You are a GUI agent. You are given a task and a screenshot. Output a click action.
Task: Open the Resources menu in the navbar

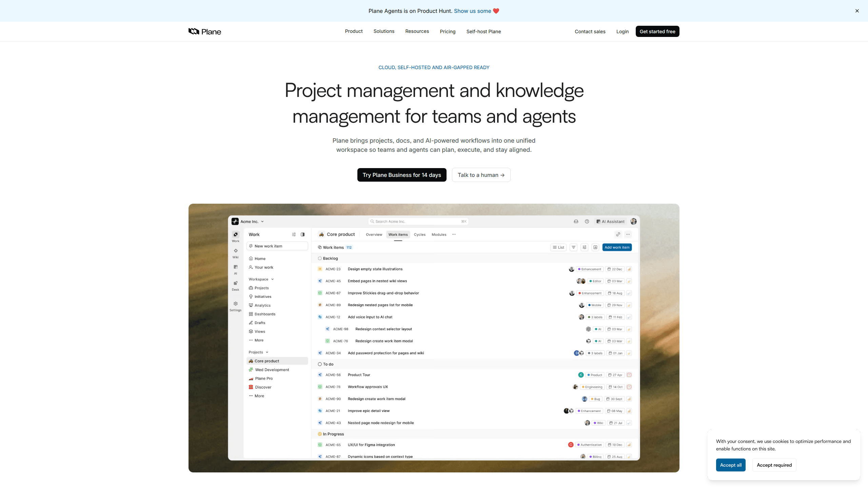point(417,31)
